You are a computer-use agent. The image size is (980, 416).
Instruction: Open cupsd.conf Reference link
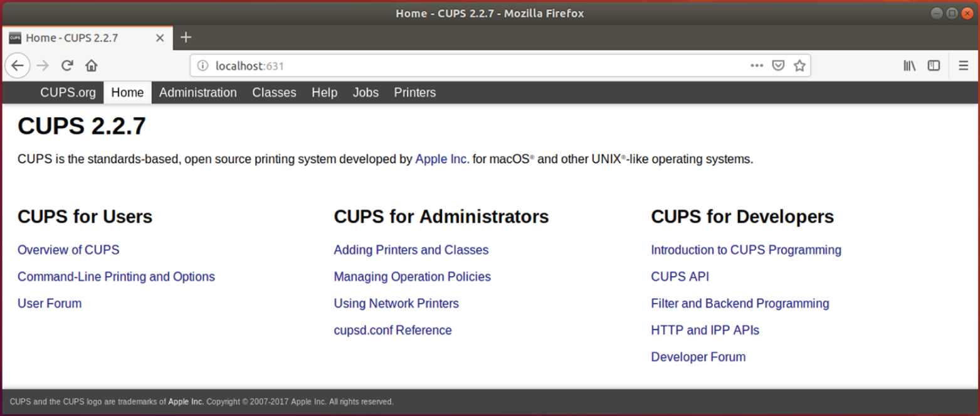click(393, 330)
